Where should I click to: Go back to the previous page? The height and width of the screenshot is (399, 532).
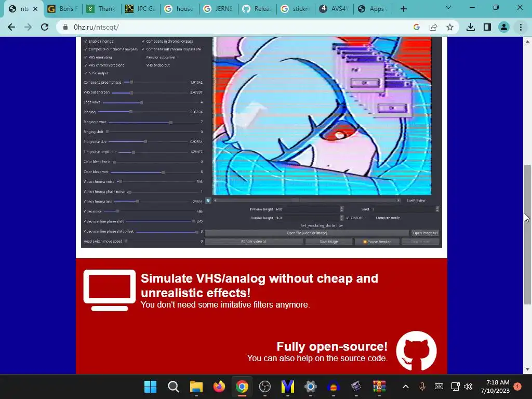(x=11, y=27)
